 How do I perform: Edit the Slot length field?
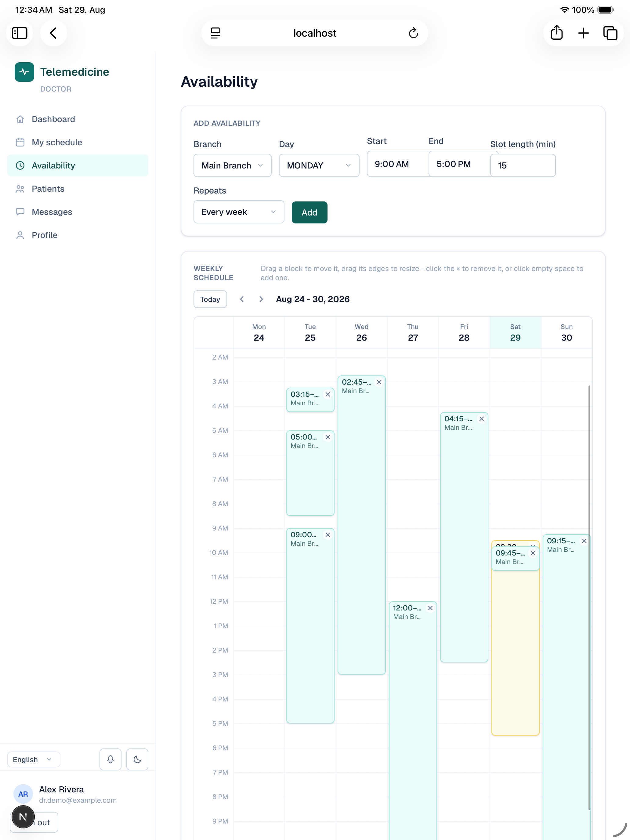(x=523, y=165)
